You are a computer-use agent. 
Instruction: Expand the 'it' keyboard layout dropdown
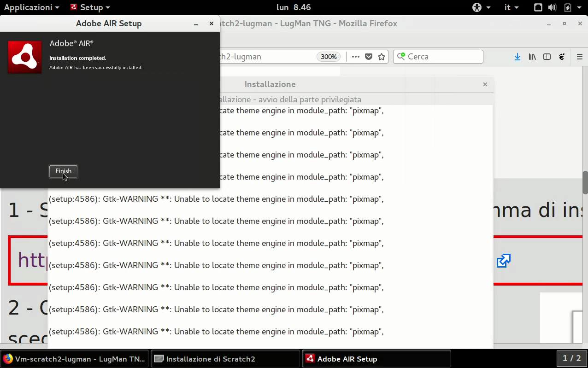point(512,7)
